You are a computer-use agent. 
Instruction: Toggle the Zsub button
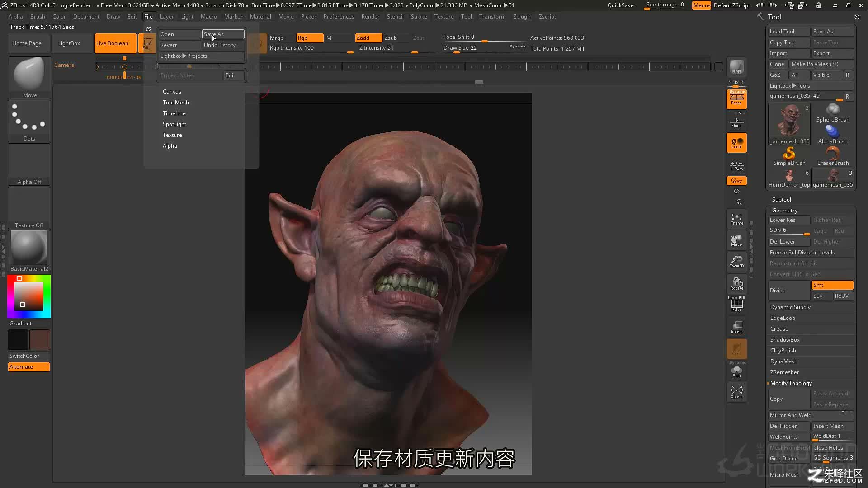(391, 38)
